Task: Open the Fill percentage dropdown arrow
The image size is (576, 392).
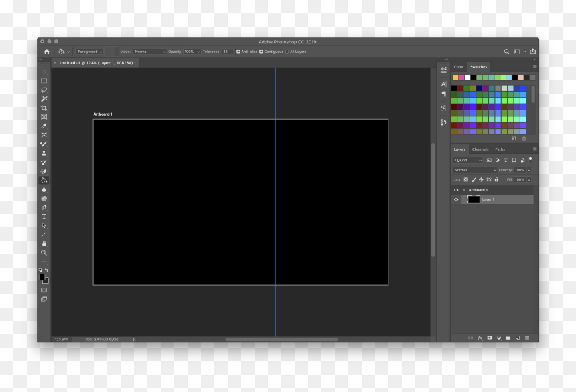Action: coord(529,179)
